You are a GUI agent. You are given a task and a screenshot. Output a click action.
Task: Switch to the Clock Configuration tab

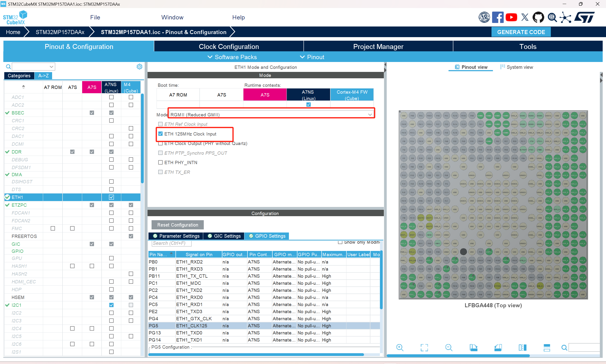point(229,46)
